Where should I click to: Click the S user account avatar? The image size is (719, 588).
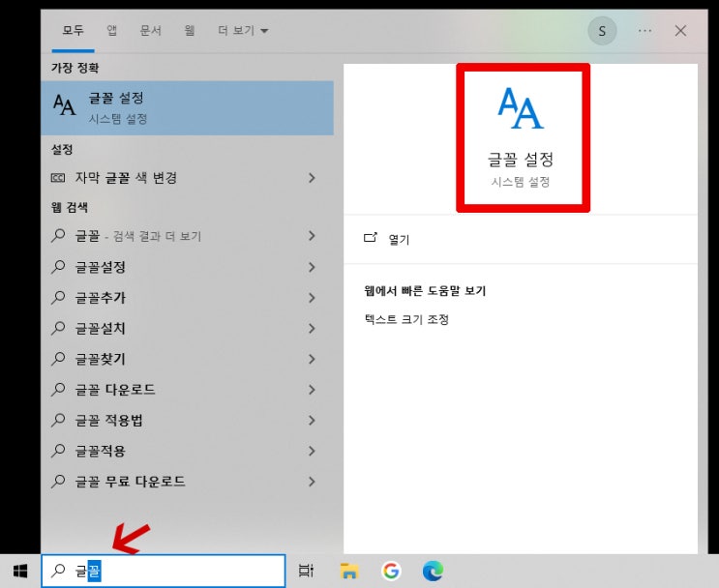(x=602, y=31)
